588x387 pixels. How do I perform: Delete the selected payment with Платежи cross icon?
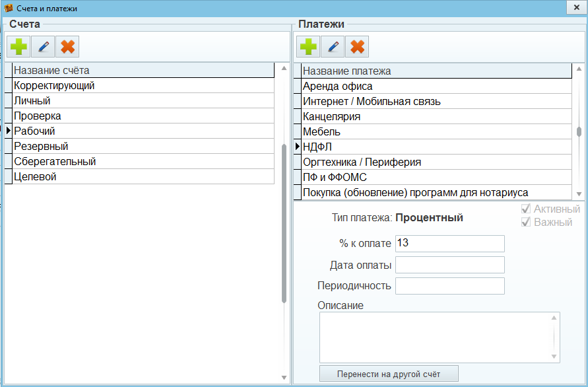[x=356, y=47]
